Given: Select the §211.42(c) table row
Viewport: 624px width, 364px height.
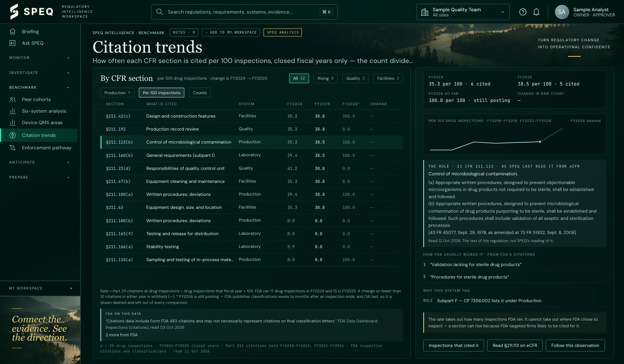Looking at the screenshot, I should point(252,116).
